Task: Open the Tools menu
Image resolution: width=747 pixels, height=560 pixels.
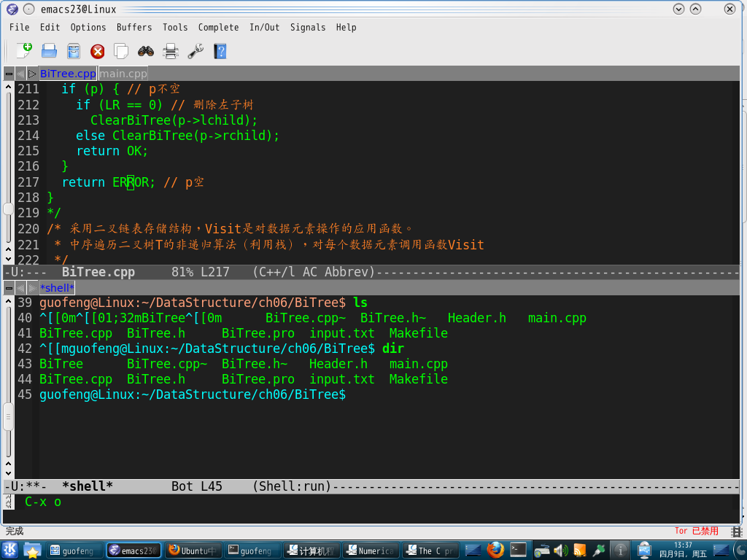Action: click(x=175, y=27)
